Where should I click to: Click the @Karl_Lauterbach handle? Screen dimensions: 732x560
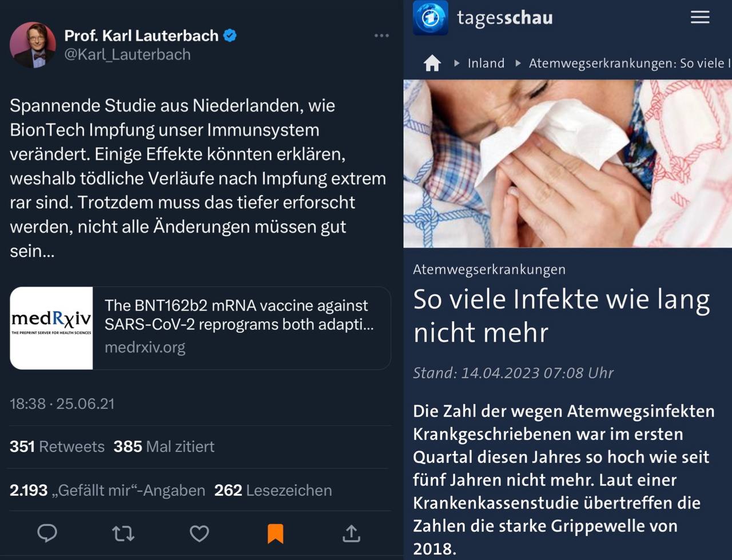pyautogui.click(x=128, y=54)
